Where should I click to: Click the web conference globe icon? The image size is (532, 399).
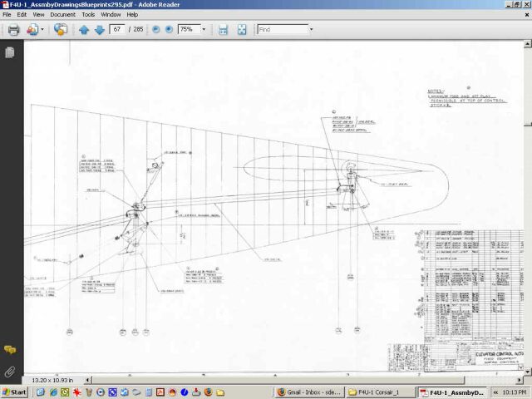[x=61, y=30]
